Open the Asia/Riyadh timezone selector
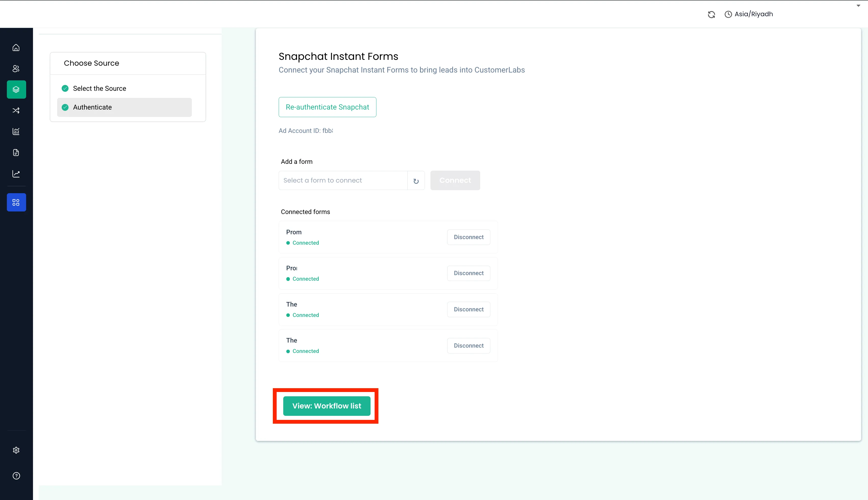 tap(749, 14)
